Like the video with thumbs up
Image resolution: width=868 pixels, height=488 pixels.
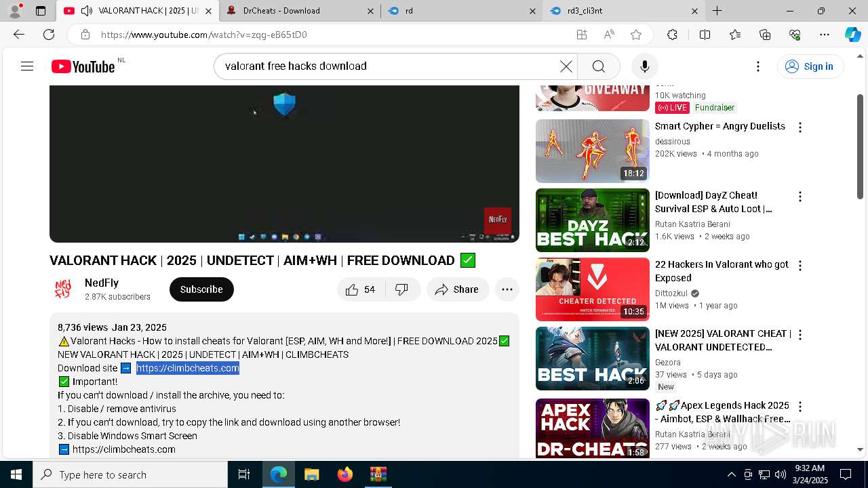click(361, 289)
